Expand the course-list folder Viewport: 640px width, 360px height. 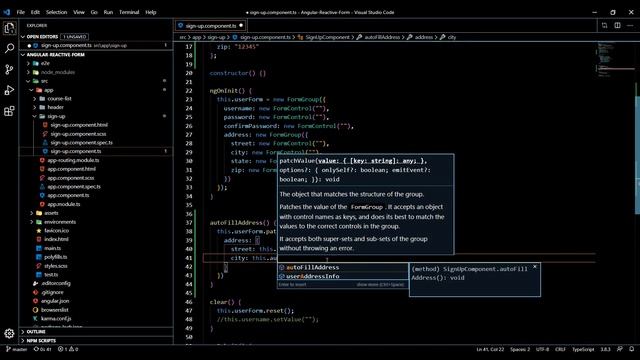point(35,99)
